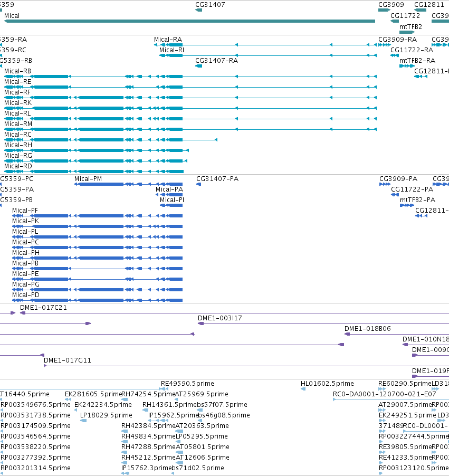449x476 pixels.
Task: Select the Mical-PK protein label
Action: pyautogui.click(x=25, y=221)
